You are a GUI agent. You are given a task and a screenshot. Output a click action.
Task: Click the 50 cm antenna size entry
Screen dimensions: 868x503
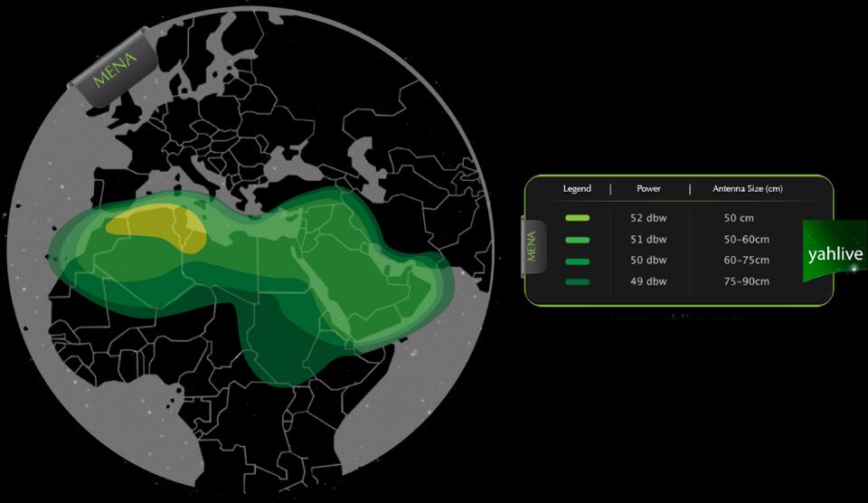pos(739,218)
